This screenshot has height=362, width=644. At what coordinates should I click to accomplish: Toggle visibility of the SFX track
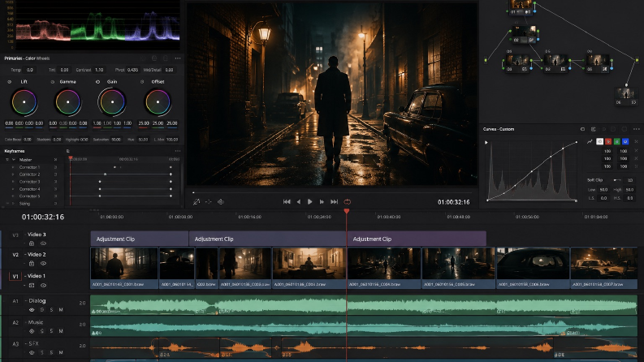click(x=32, y=352)
